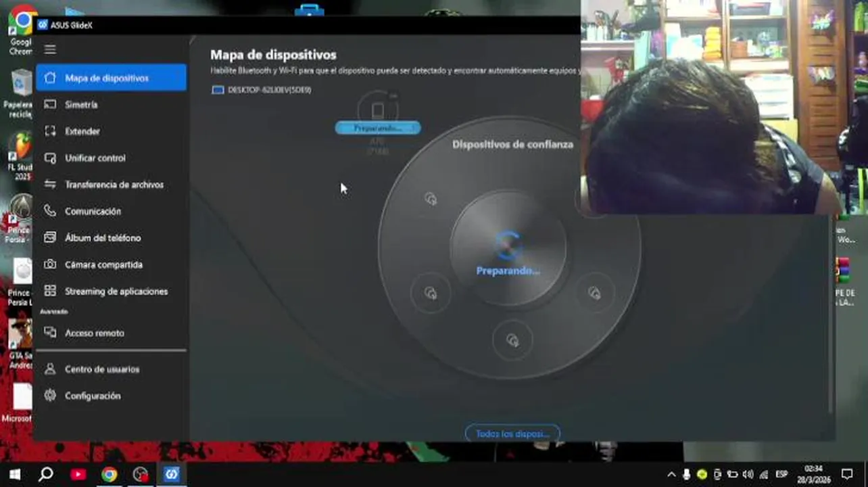This screenshot has height=487, width=868.
Task: Select Mapa de dispositivos in sidebar
Action: click(112, 78)
